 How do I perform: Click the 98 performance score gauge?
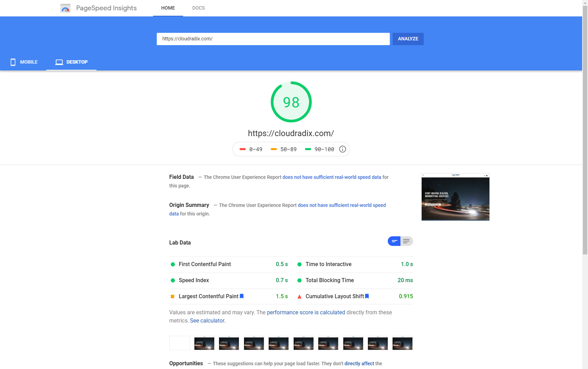click(x=291, y=102)
